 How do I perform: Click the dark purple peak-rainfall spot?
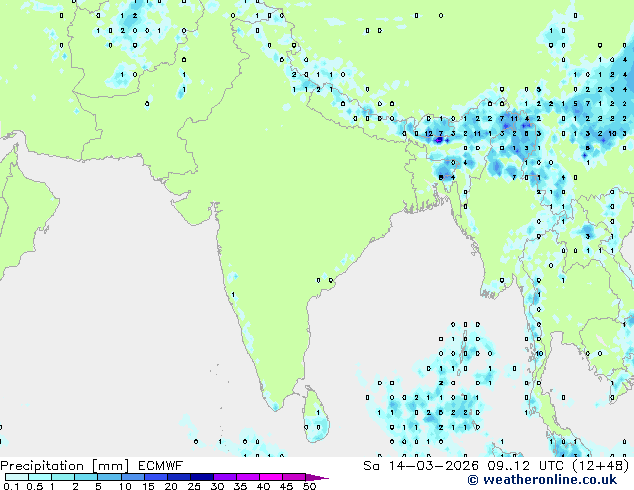pyautogui.click(x=439, y=140)
